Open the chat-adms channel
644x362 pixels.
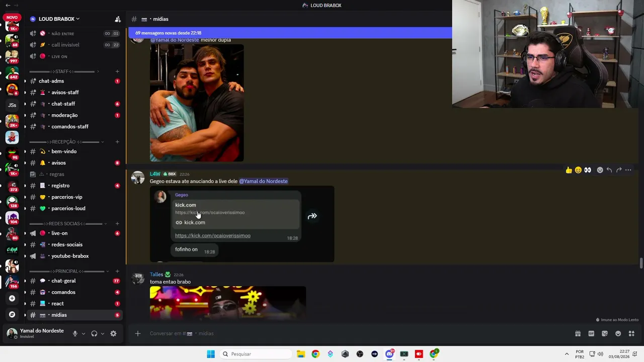pyautogui.click(x=73, y=81)
